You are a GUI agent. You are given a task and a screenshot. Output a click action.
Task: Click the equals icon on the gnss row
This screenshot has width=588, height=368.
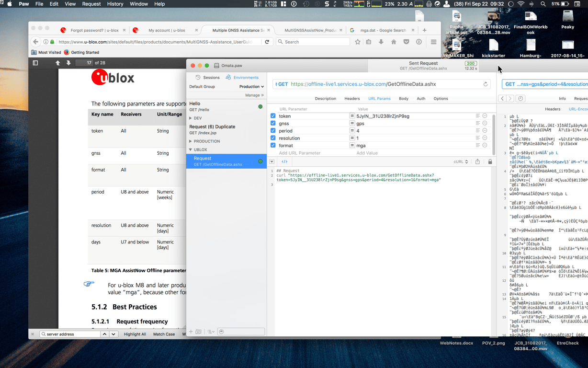(352, 123)
